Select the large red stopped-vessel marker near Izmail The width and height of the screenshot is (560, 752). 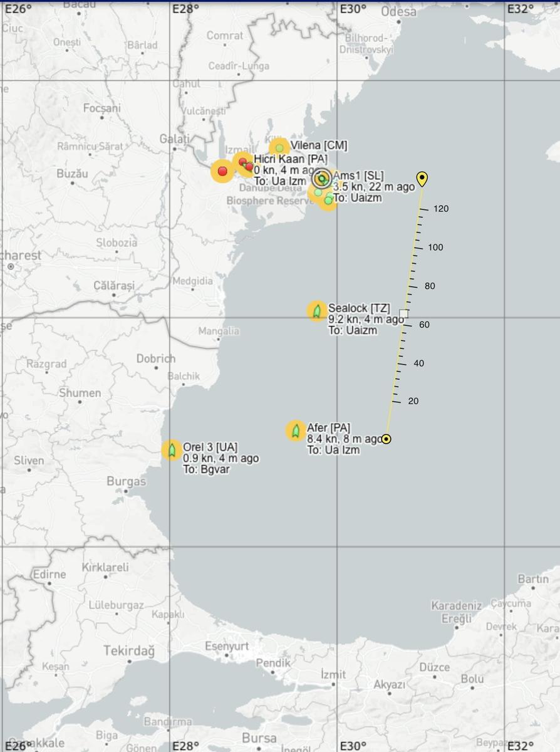pyautogui.click(x=222, y=171)
